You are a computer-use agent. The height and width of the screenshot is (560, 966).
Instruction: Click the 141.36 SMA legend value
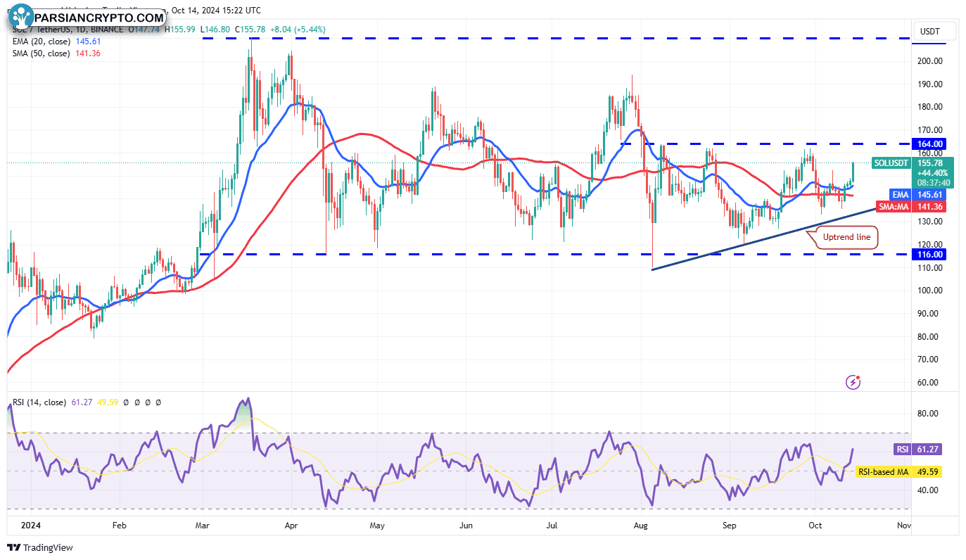click(88, 53)
